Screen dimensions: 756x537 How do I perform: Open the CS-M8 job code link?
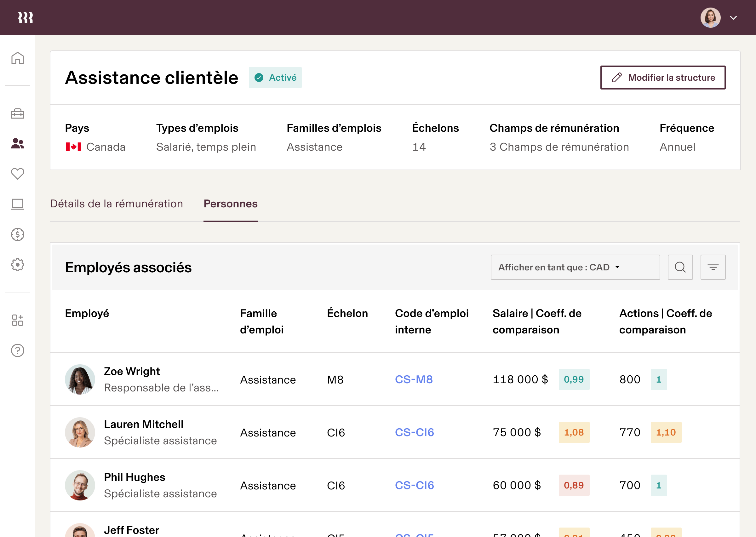pyautogui.click(x=414, y=379)
